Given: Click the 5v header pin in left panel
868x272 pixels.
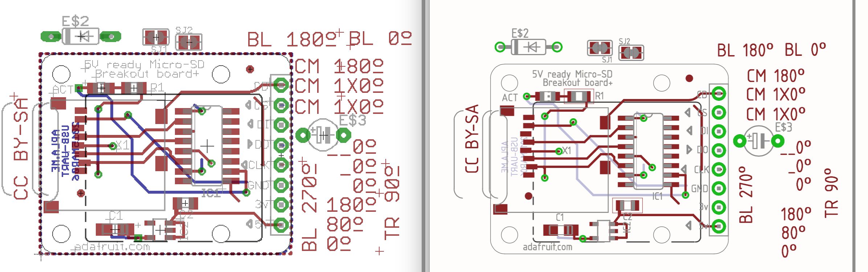Looking at the screenshot, I should (281, 225).
